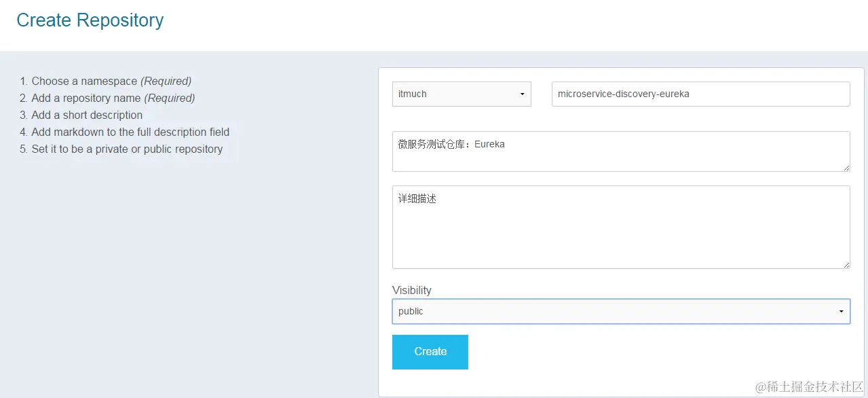Click step 3 text Add a short description
The width and height of the screenshot is (868, 398).
[x=87, y=115]
